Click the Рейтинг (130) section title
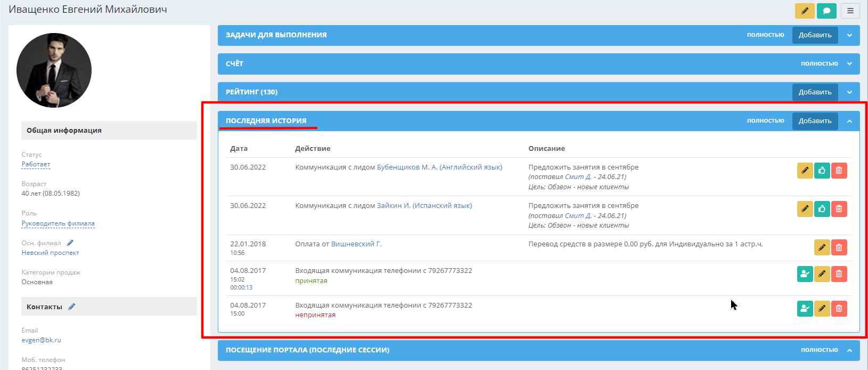Image resolution: width=868 pixels, height=370 pixels. (x=251, y=92)
